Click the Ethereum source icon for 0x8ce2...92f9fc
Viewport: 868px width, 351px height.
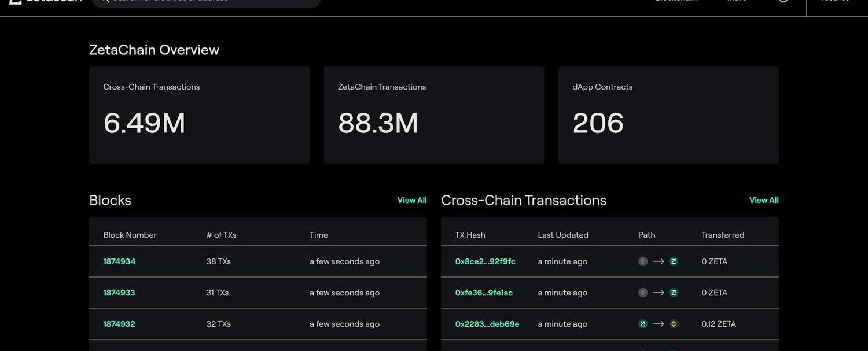coord(642,261)
